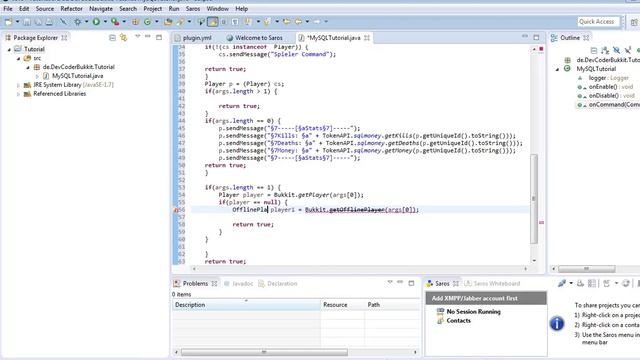This screenshot has height=360, width=640.
Task: Click the Open Type toolbar icon
Action: click(168, 22)
